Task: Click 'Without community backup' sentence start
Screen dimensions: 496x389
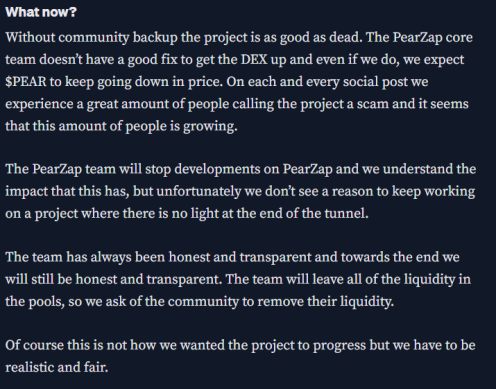Action: 91,37
